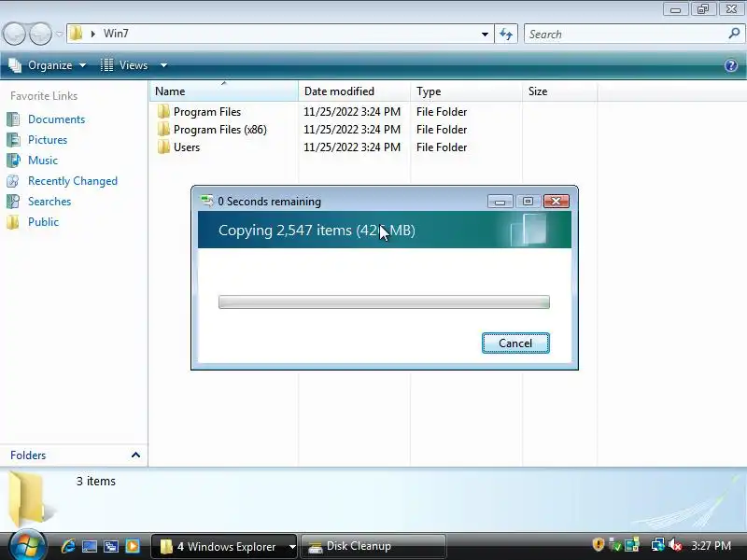Viewport: 747px width, 560px height.
Task: Open Recently Changed favorite link
Action: (73, 181)
